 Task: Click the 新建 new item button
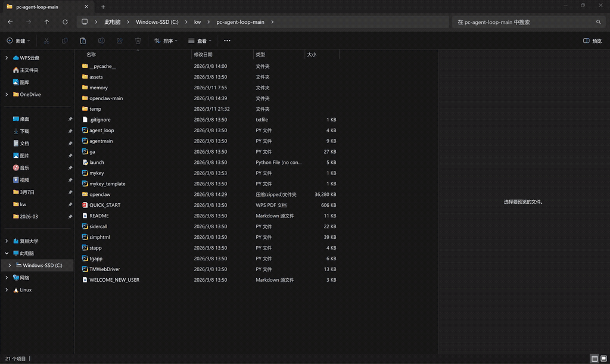(17, 41)
